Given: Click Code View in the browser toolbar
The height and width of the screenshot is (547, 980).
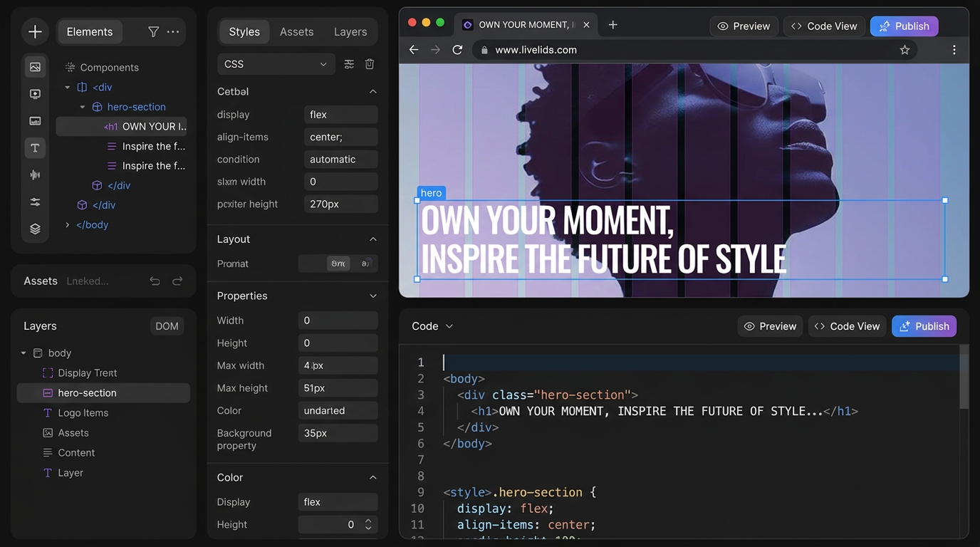Looking at the screenshot, I should click(x=825, y=26).
